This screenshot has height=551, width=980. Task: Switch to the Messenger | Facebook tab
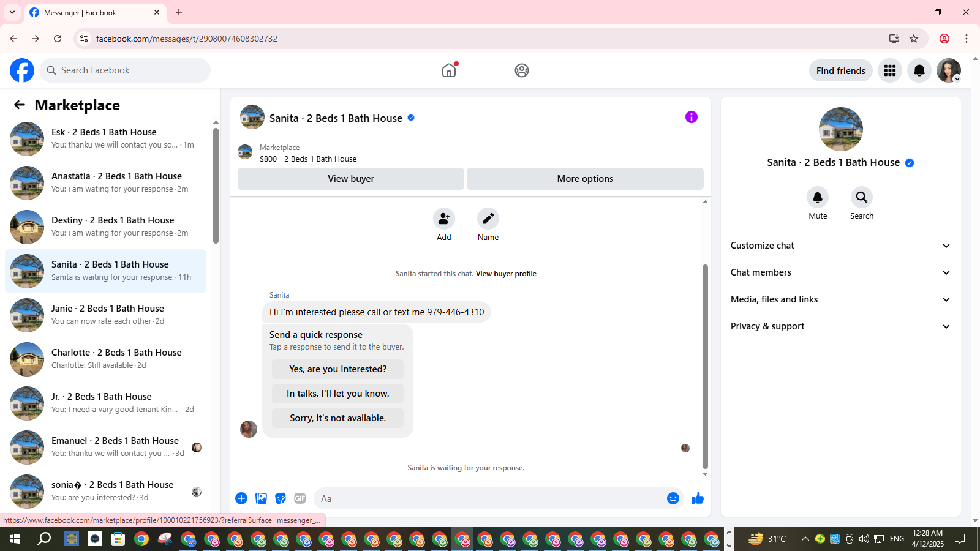(94, 12)
